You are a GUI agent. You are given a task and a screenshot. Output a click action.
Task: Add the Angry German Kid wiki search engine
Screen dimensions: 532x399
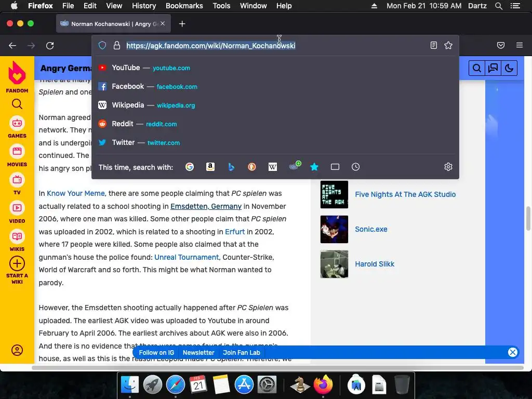click(x=295, y=166)
